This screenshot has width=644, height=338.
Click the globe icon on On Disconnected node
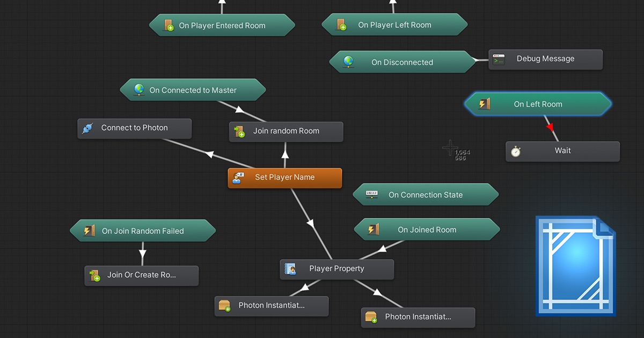coord(349,62)
